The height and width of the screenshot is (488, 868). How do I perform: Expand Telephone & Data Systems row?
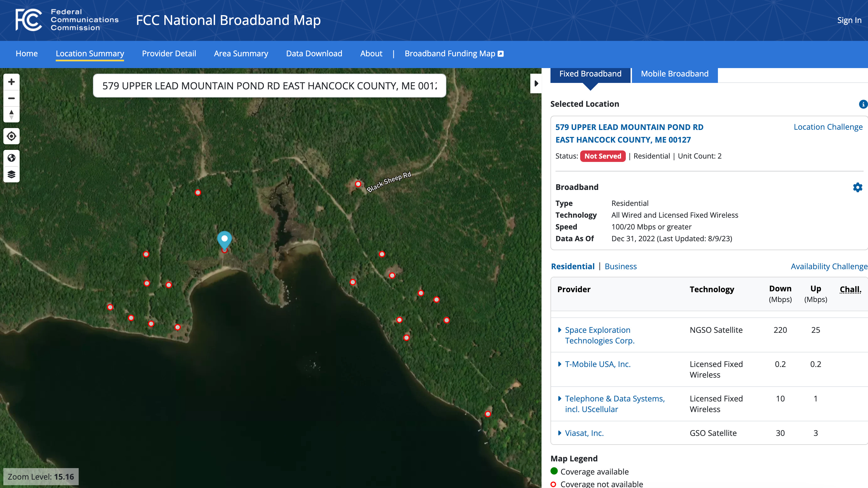tap(559, 398)
